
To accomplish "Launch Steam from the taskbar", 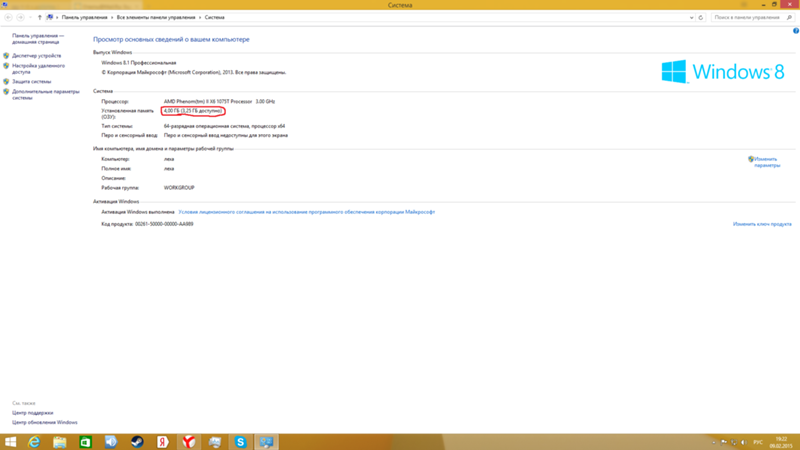I will (x=137, y=442).
